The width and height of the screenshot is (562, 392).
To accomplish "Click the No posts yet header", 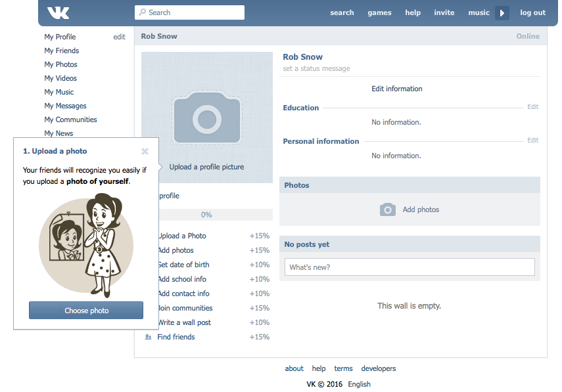I will [410, 244].
